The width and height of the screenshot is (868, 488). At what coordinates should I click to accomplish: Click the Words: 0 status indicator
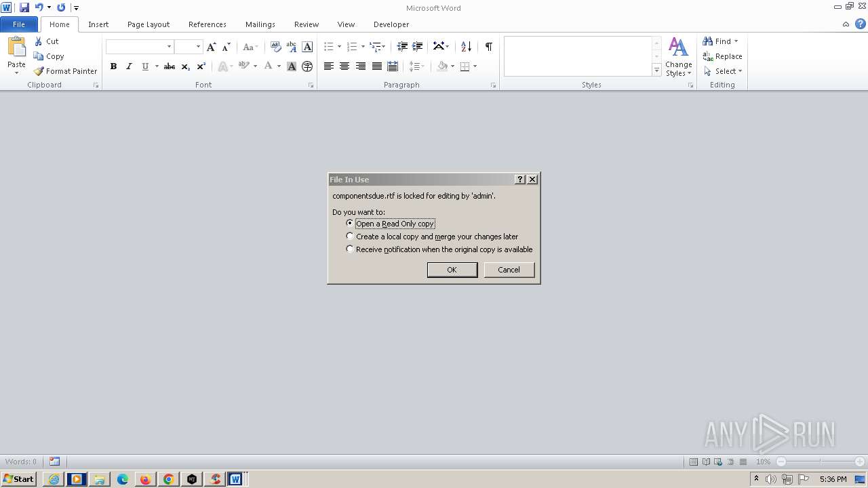tap(21, 462)
